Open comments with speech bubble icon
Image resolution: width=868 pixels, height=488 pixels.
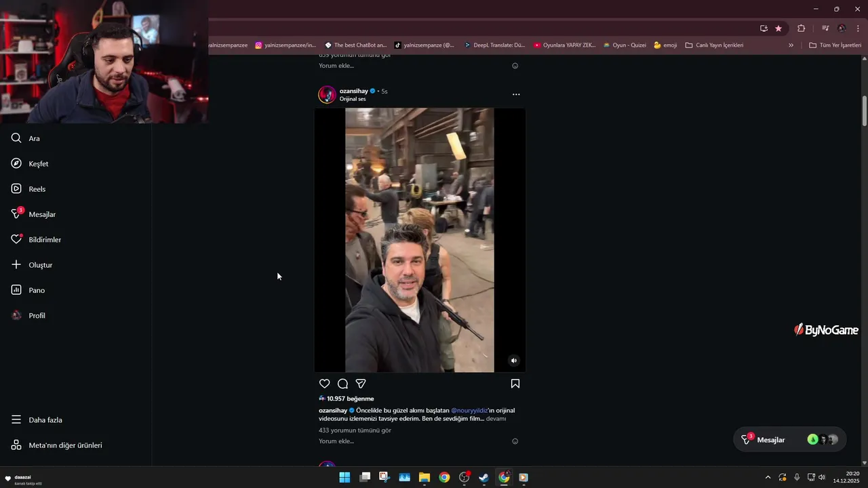(343, 384)
